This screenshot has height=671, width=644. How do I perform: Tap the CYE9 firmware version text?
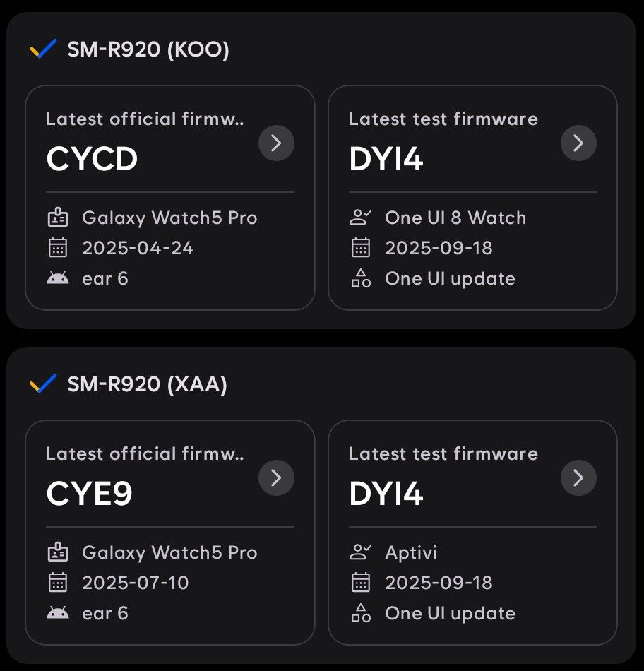(90, 494)
